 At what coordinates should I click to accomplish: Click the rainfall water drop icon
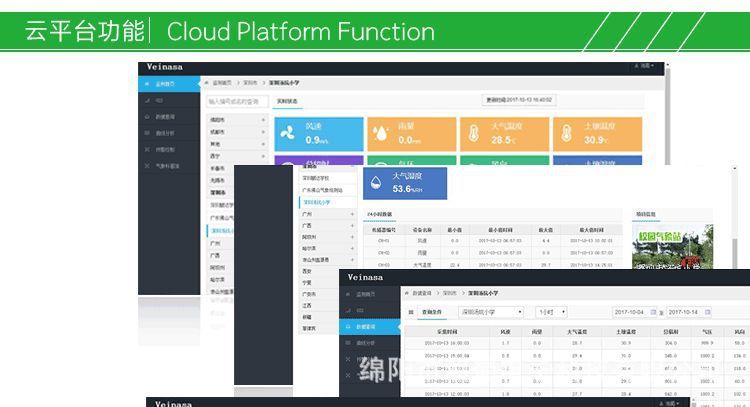(x=380, y=133)
